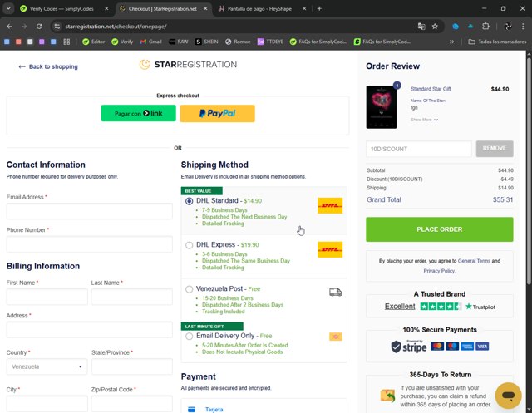Switch to Verify Codes — SimplyCodes tab
The width and height of the screenshot is (532, 413).
click(x=62, y=9)
